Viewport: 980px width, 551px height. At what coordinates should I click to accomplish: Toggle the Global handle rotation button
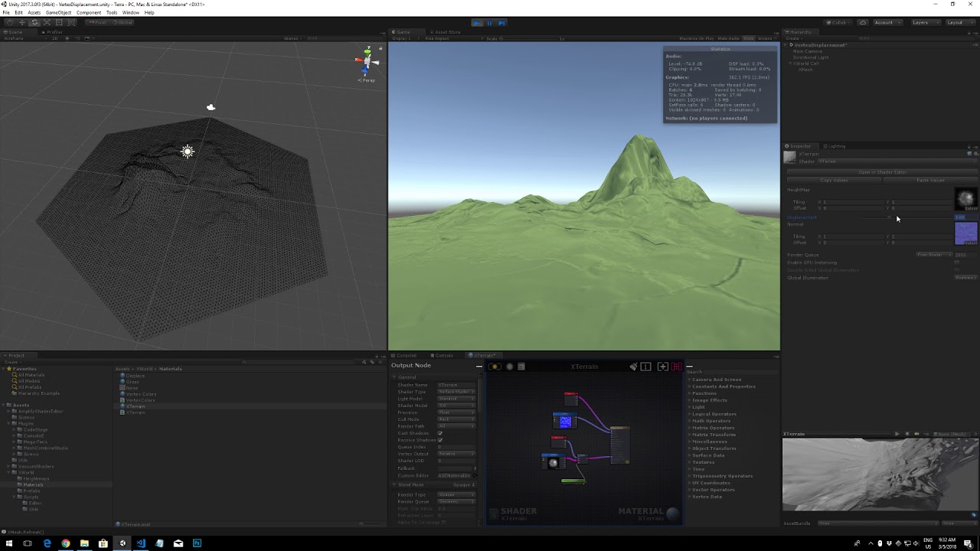(122, 22)
